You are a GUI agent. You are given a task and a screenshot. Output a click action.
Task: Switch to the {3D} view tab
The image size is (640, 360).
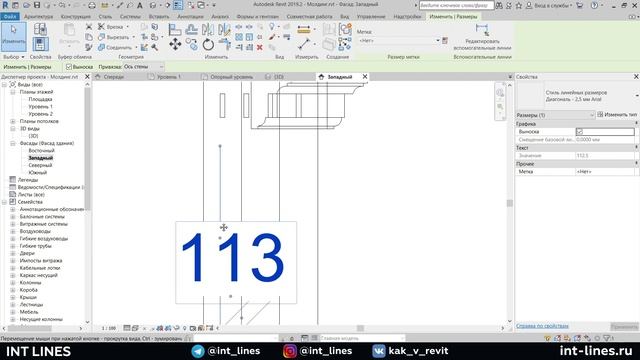278,77
